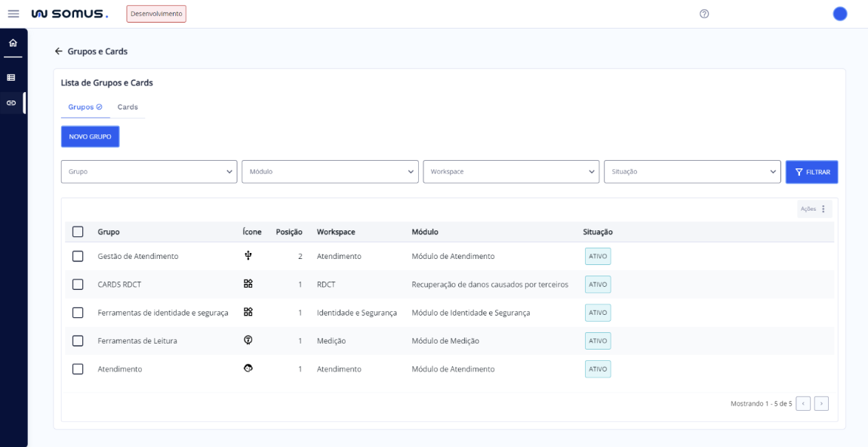The width and height of the screenshot is (868, 447).
Task: Go back using the arrow icon
Action: point(58,51)
